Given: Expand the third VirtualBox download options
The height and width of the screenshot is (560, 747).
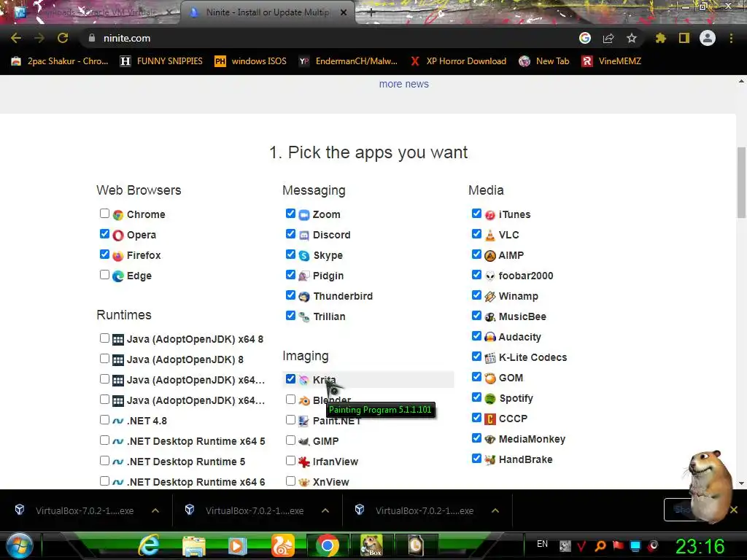Looking at the screenshot, I should (495, 510).
